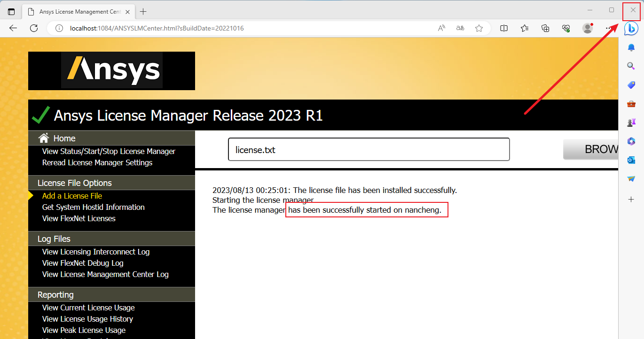This screenshot has width=644, height=339.
Task: Click the 'Starting the license manager' line
Action: 263,200
